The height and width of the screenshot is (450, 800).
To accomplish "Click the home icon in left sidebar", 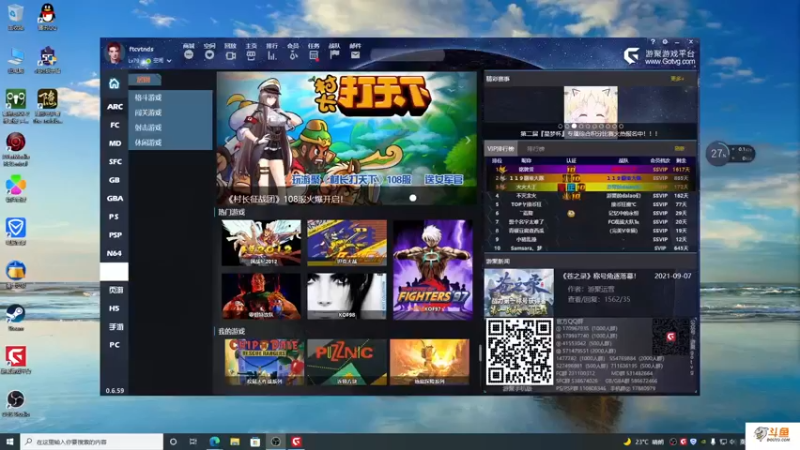I will (x=114, y=83).
